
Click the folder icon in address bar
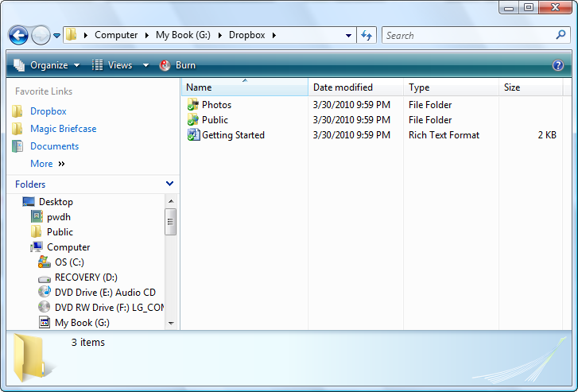click(x=71, y=35)
